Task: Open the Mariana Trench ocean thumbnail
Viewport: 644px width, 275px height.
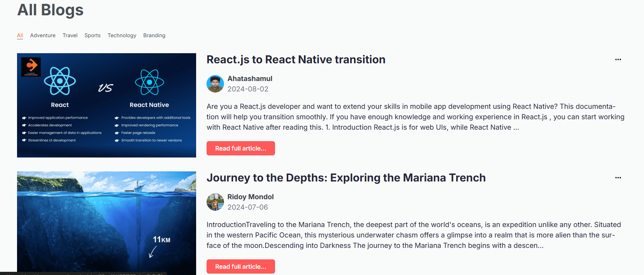Action: (106, 223)
